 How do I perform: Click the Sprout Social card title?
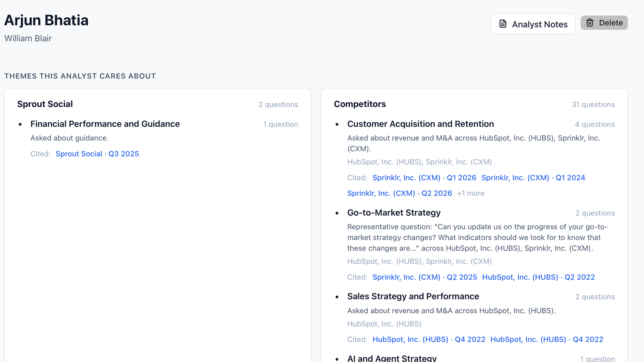[x=45, y=104]
